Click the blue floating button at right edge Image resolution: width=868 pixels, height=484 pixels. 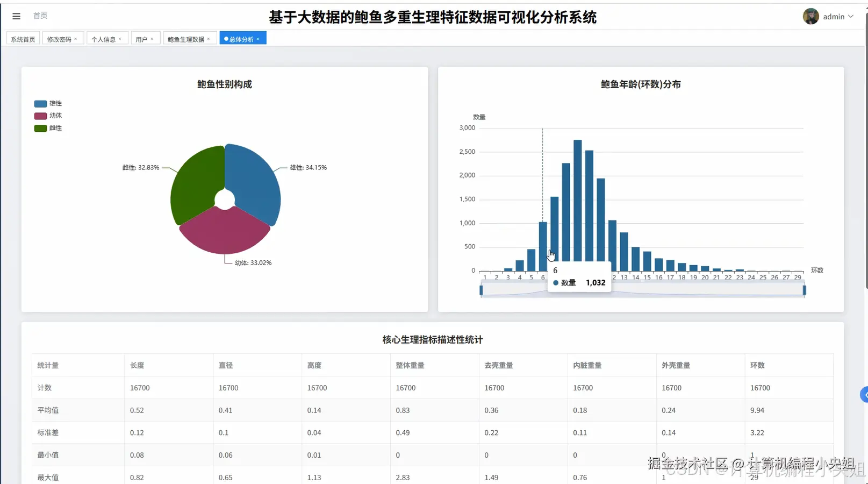click(864, 395)
